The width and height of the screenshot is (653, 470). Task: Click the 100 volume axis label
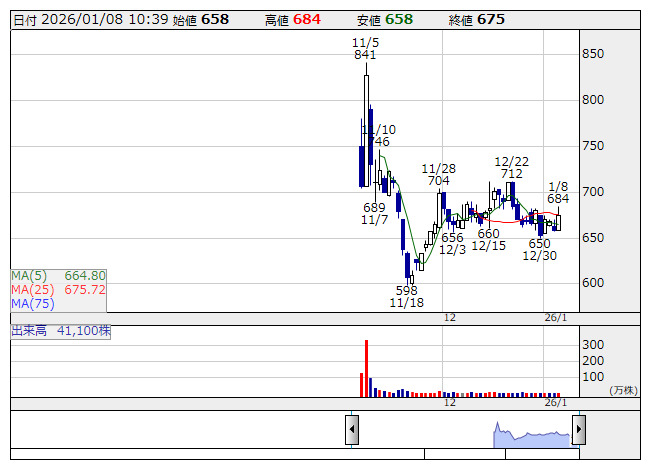[593, 377]
